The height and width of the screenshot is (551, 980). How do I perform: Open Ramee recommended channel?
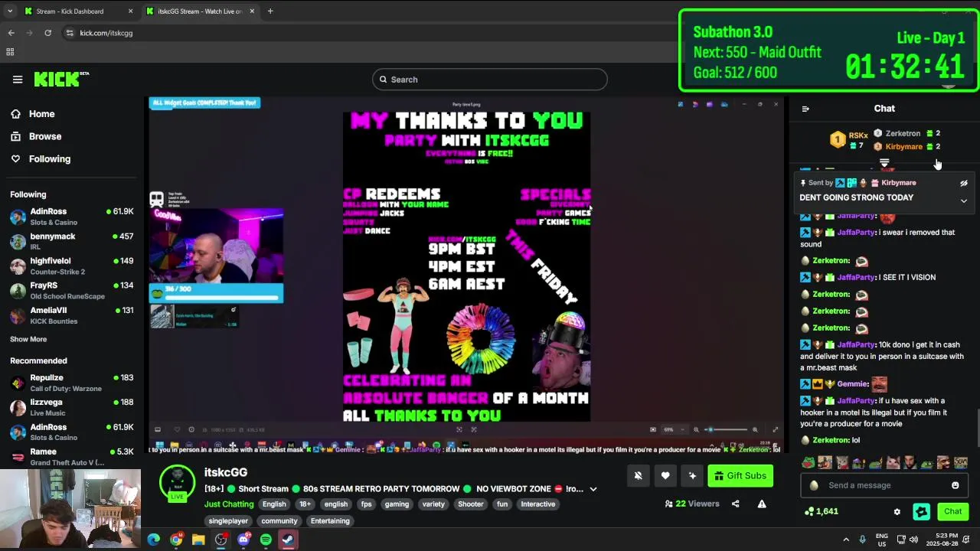72,457
